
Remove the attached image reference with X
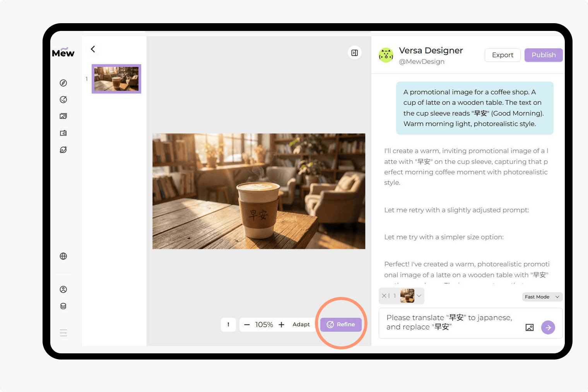coord(384,296)
